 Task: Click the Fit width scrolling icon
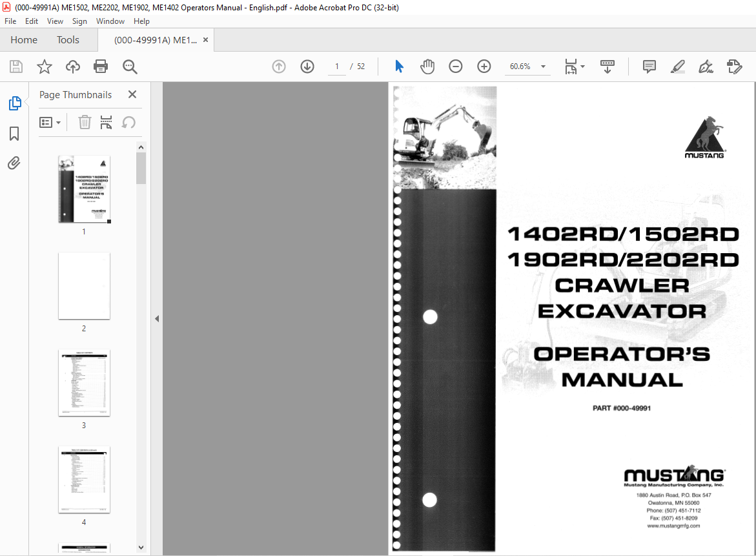(x=571, y=67)
